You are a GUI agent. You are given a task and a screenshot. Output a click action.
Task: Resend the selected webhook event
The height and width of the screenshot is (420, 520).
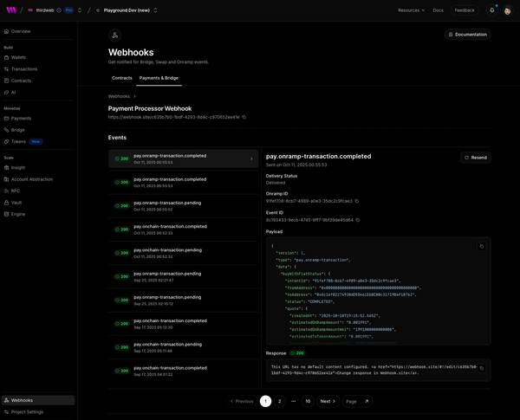476,158
